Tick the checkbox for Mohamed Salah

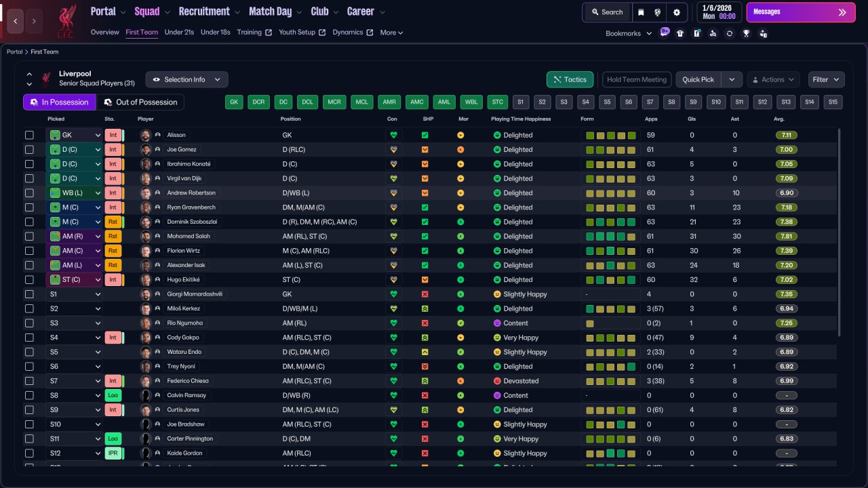coord(29,237)
